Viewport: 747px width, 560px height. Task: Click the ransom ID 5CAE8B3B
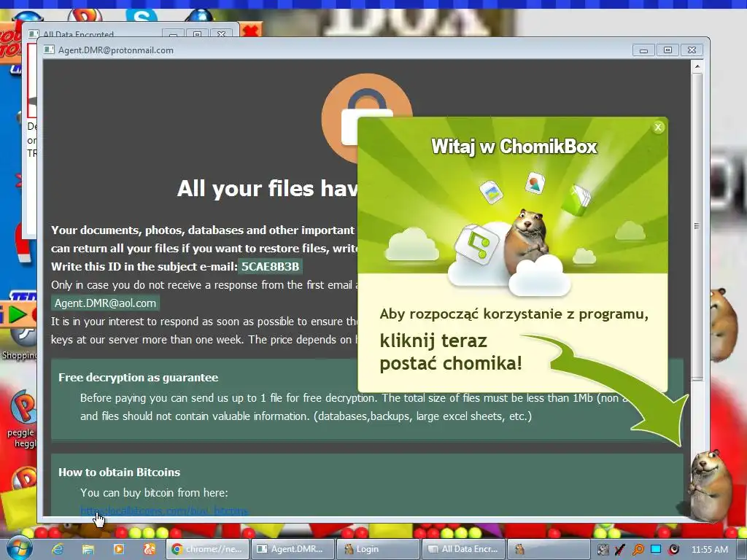270,267
